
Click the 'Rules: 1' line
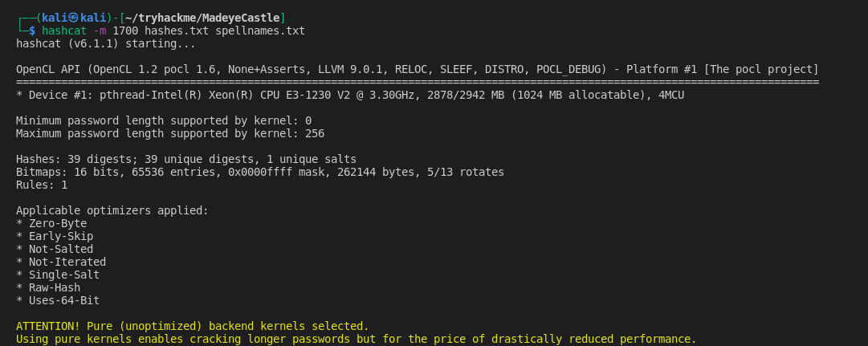pos(42,185)
